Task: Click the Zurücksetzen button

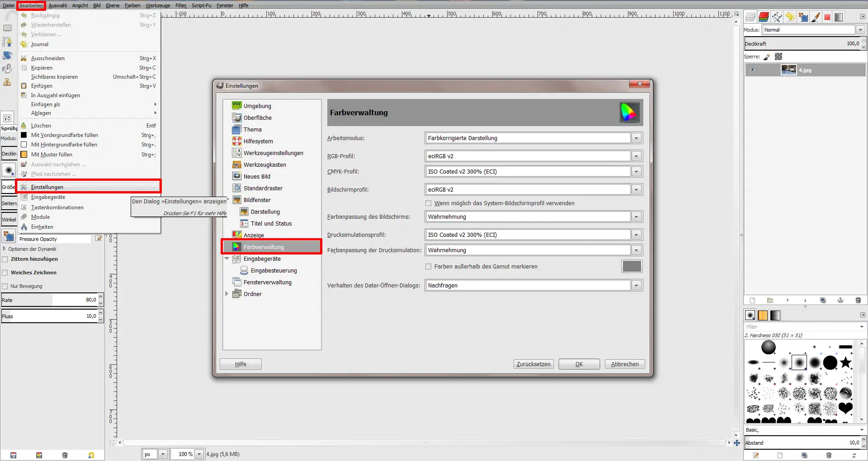Action: 533,364
